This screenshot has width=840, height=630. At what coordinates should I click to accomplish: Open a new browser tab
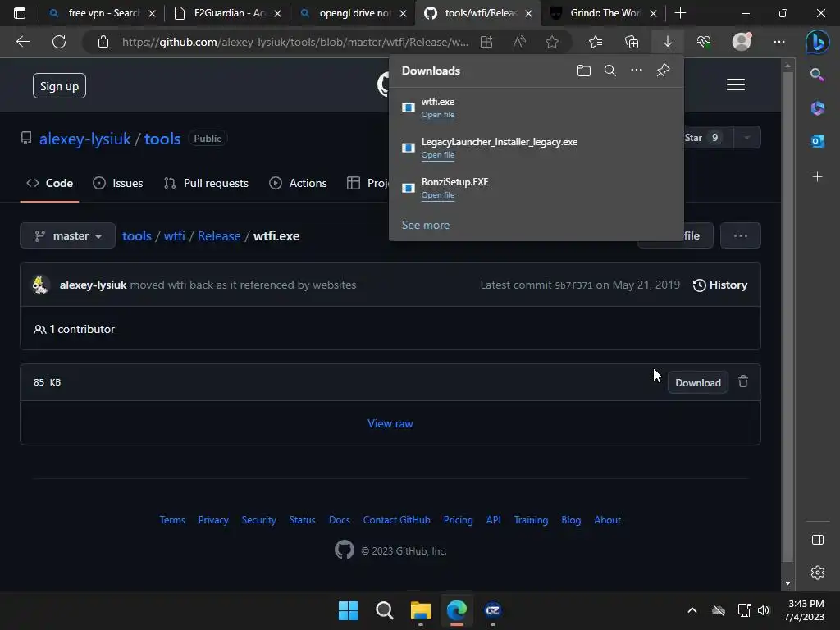[680, 13]
